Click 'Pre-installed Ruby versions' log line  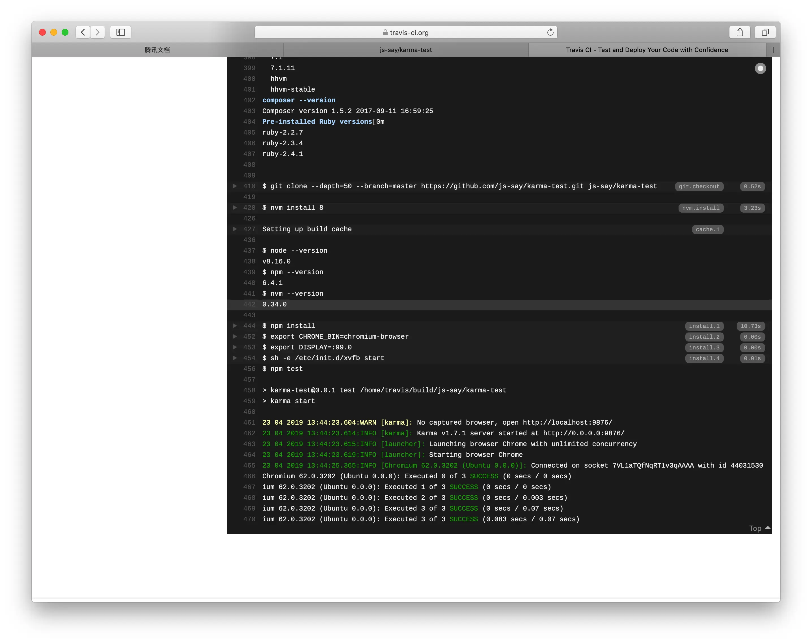(323, 122)
